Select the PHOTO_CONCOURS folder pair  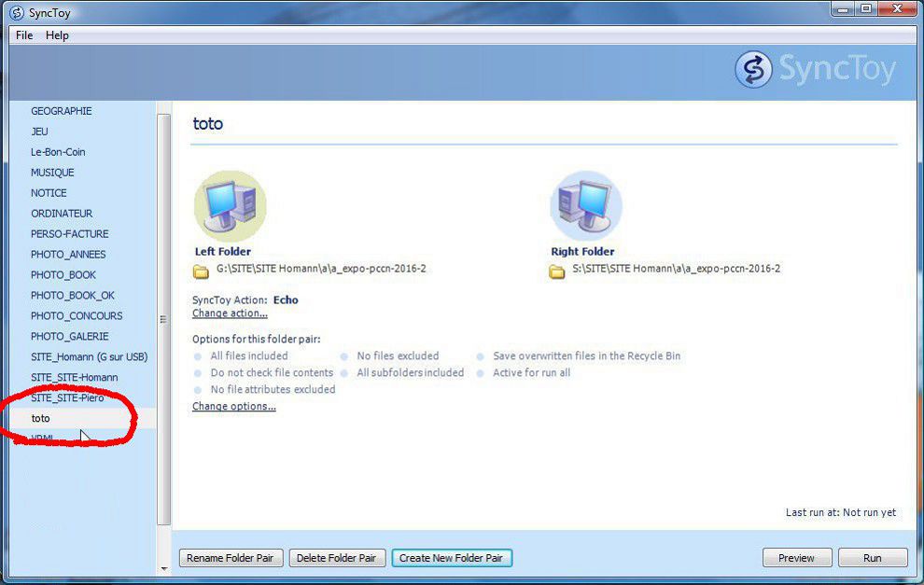point(77,315)
